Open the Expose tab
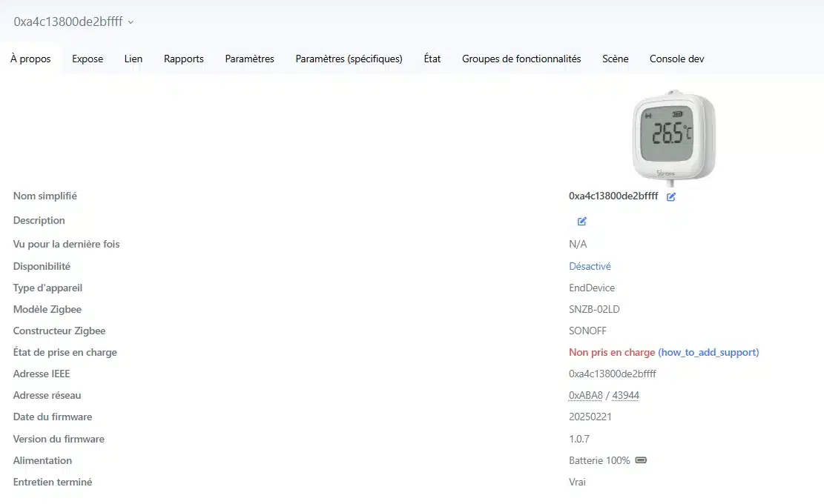 click(88, 59)
